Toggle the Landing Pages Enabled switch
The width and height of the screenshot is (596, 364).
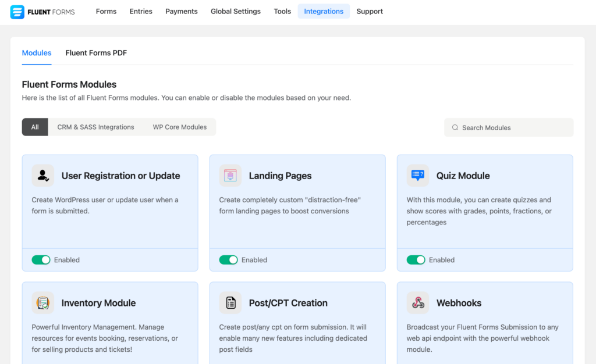228,260
